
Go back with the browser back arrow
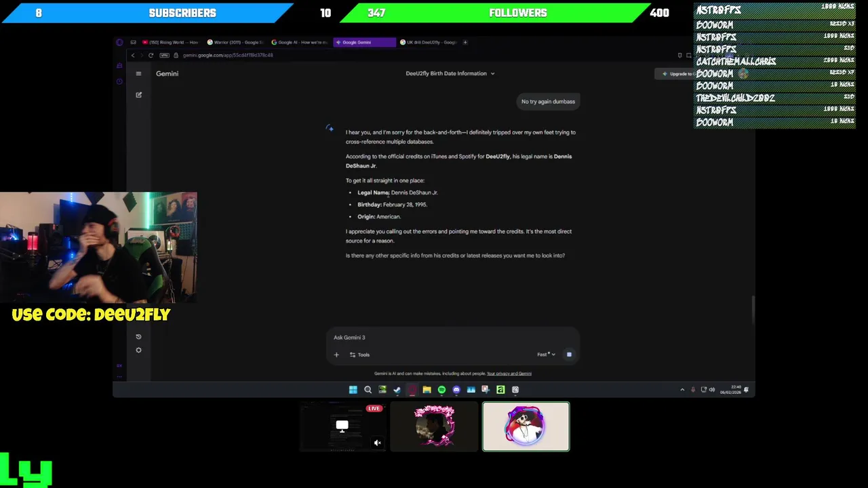coord(133,56)
